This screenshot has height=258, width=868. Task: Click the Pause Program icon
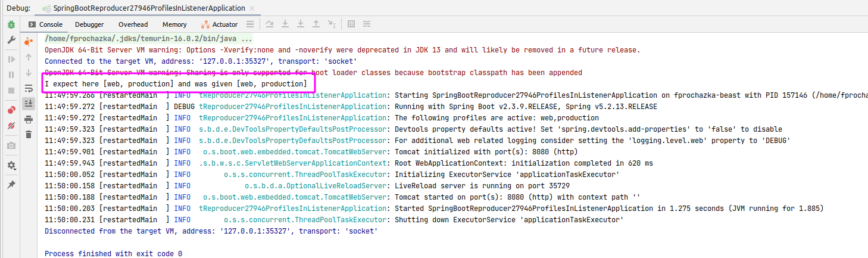coord(11,75)
